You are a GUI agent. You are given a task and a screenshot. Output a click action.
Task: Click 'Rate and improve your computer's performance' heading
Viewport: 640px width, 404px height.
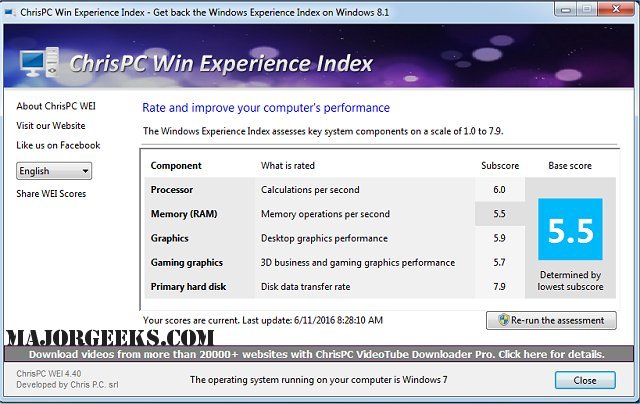[266, 108]
